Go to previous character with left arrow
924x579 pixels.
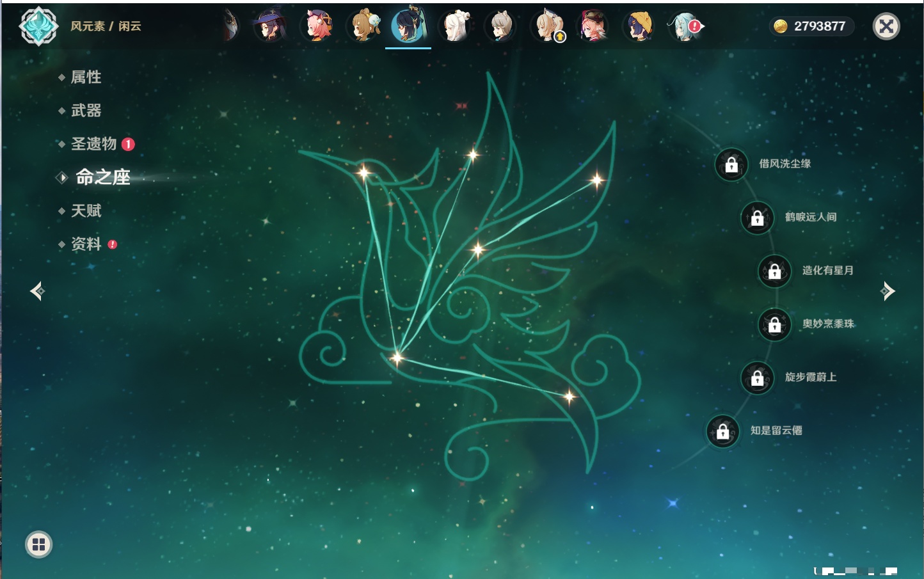pos(37,291)
